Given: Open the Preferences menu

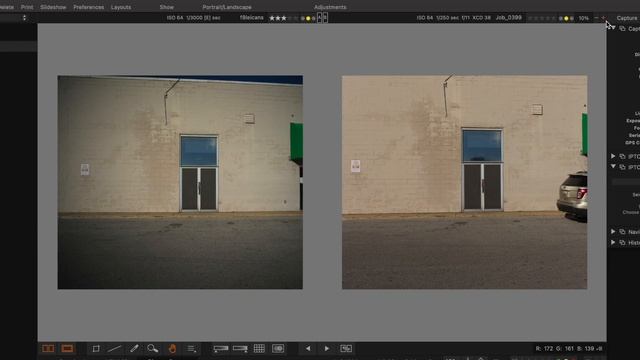Looking at the screenshot, I should (x=89, y=7).
